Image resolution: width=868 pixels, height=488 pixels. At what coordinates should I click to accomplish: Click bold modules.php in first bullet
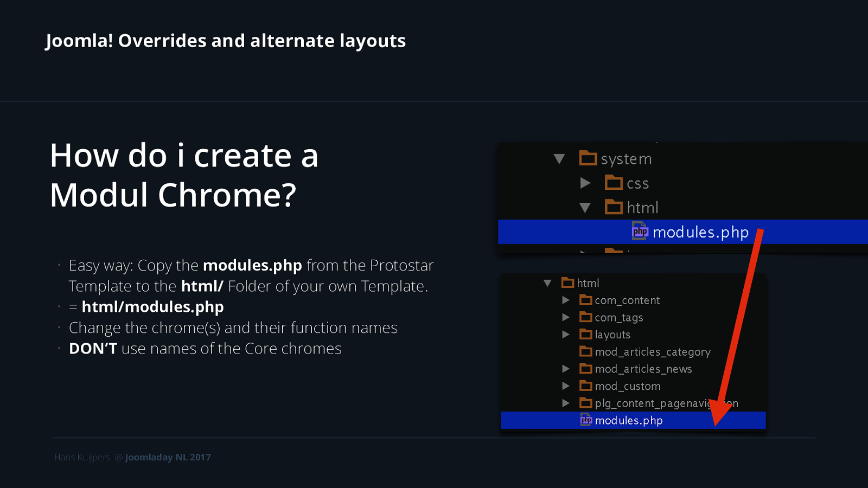coord(252,265)
